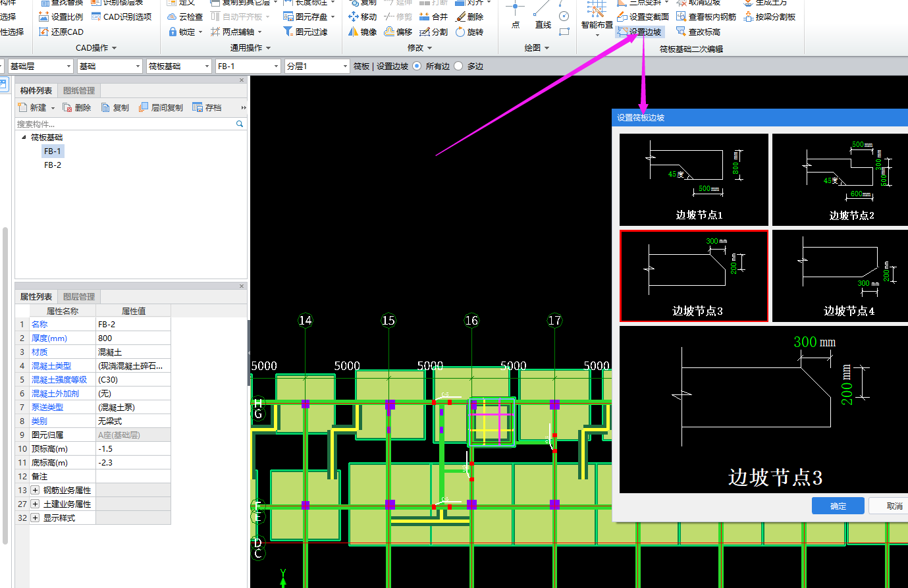The width and height of the screenshot is (908, 588).
Task: Click 复制 copy in component list toolbar
Action: point(115,107)
